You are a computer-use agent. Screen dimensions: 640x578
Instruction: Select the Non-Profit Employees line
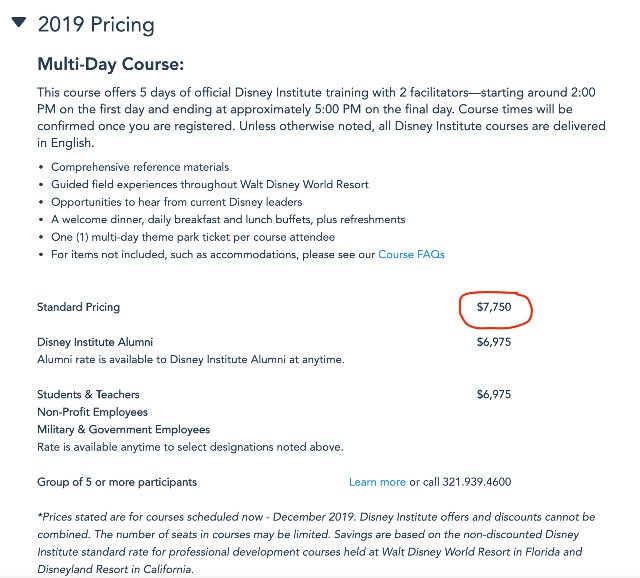(92, 412)
